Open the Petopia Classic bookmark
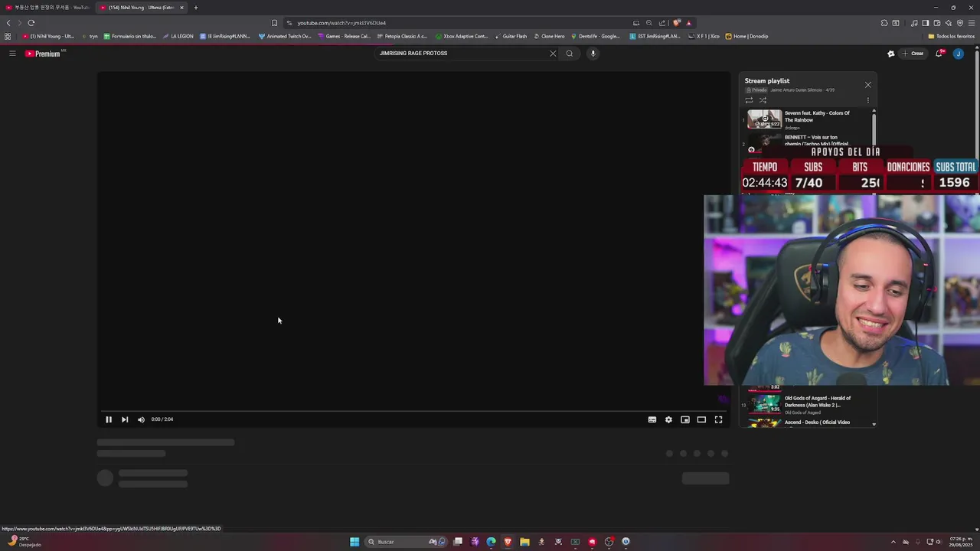This screenshot has width=980, height=551. pyautogui.click(x=402, y=36)
